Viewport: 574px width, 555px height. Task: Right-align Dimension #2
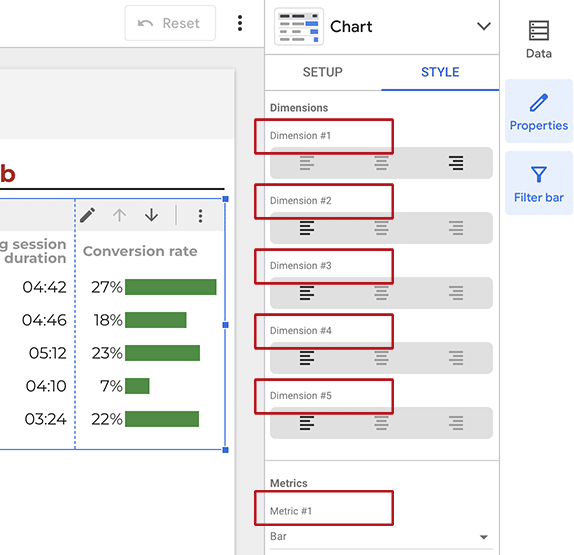click(x=456, y=228)
